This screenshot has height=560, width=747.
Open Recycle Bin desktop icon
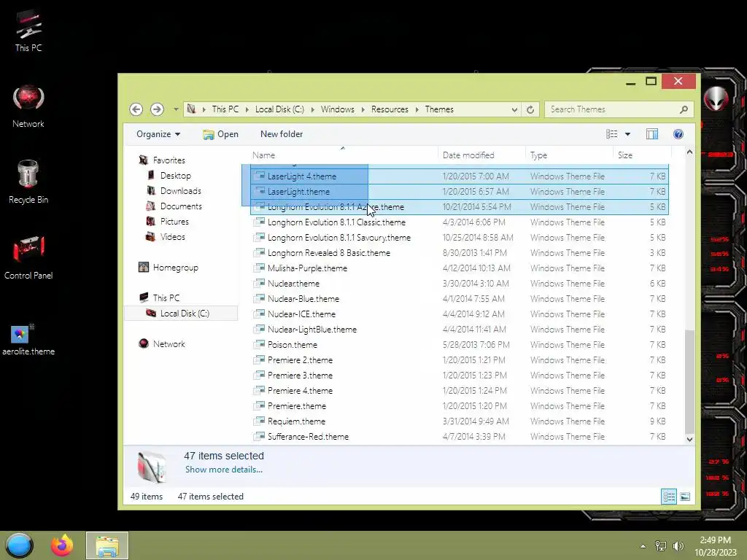point(28,182)
